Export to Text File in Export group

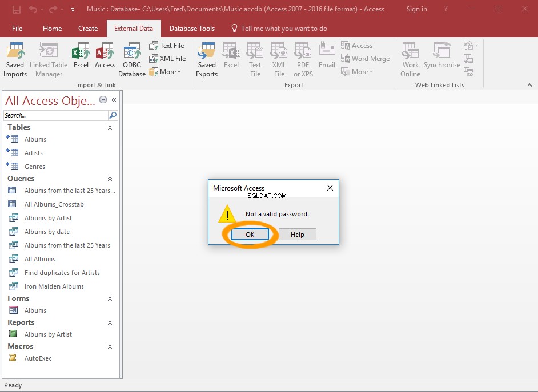255,59
